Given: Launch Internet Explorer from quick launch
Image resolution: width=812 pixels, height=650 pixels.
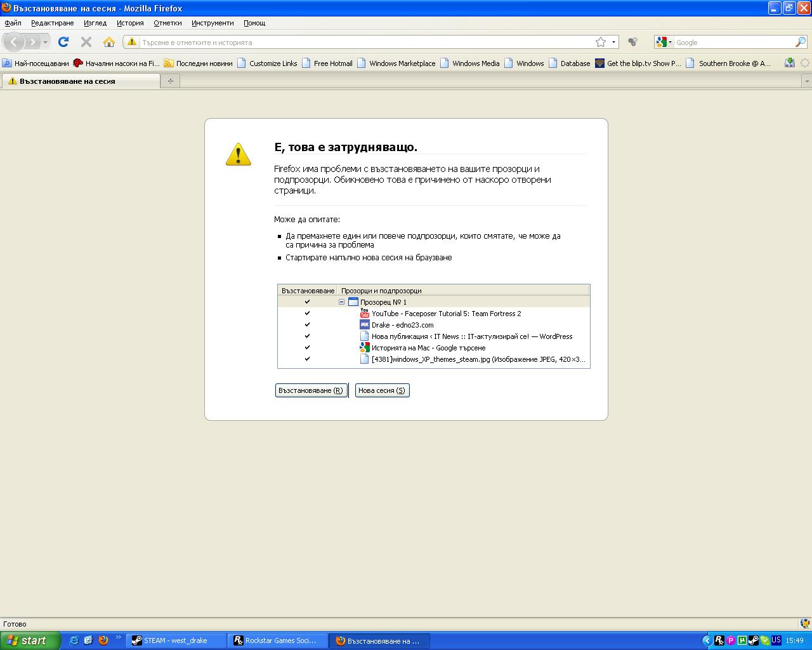Looking at the screenshot, I should click(74, 640).
